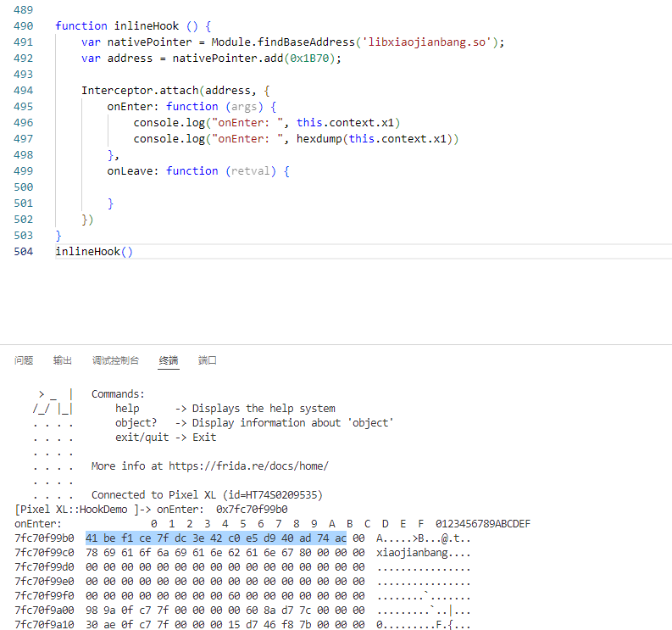Activate the 终端 tab

pyautogui.click(x=169, y=360)
